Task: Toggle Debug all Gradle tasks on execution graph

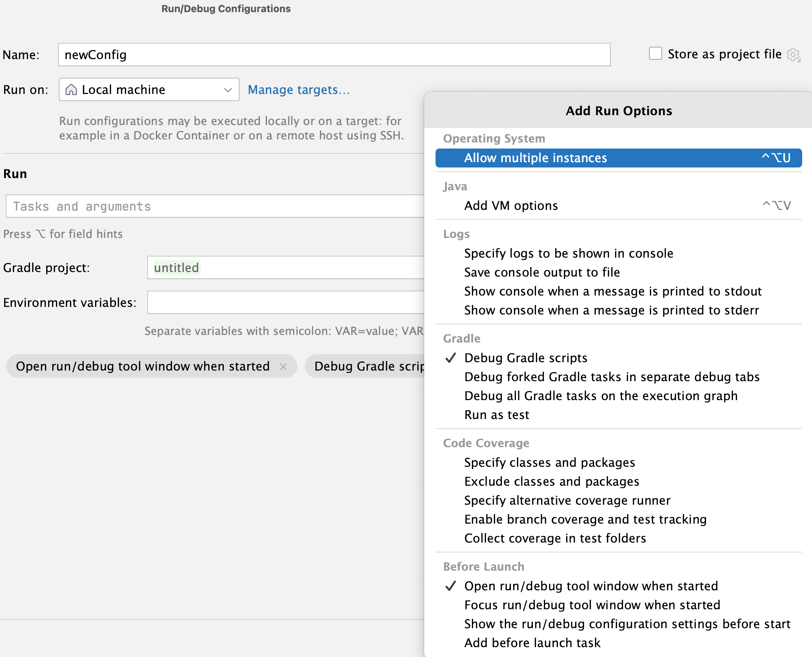Action: click(618, 396)
